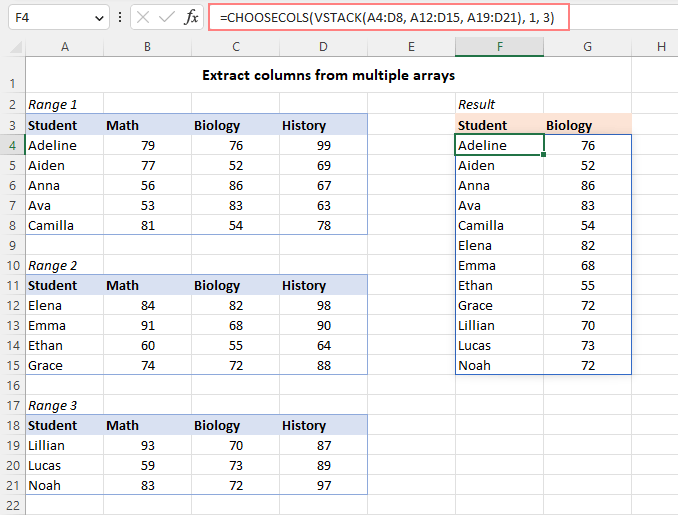The width and height of the screenshot is (678, 515).
Task: Click 'Biology' header in Result table
Action: point(587,125)
